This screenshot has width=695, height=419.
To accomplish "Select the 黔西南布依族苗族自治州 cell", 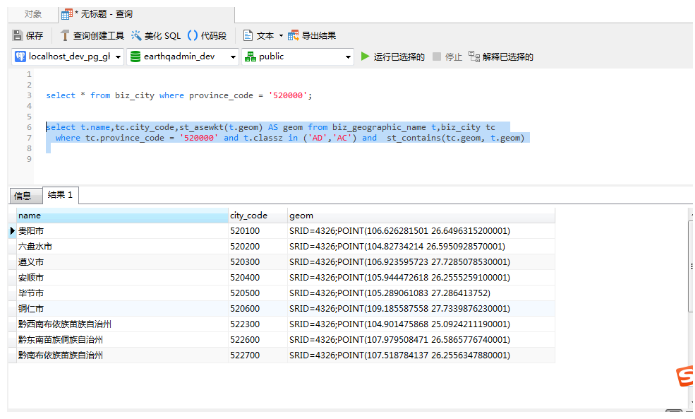I will [122, 324].
